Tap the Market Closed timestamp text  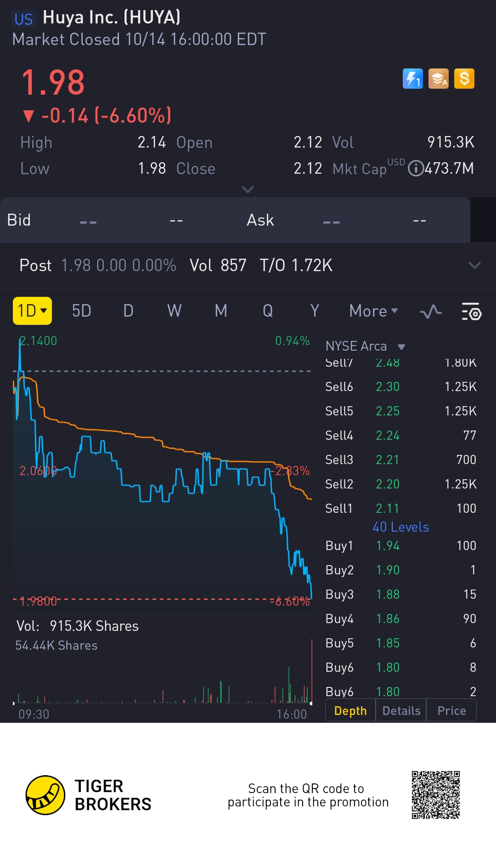[x=139, y=40]
